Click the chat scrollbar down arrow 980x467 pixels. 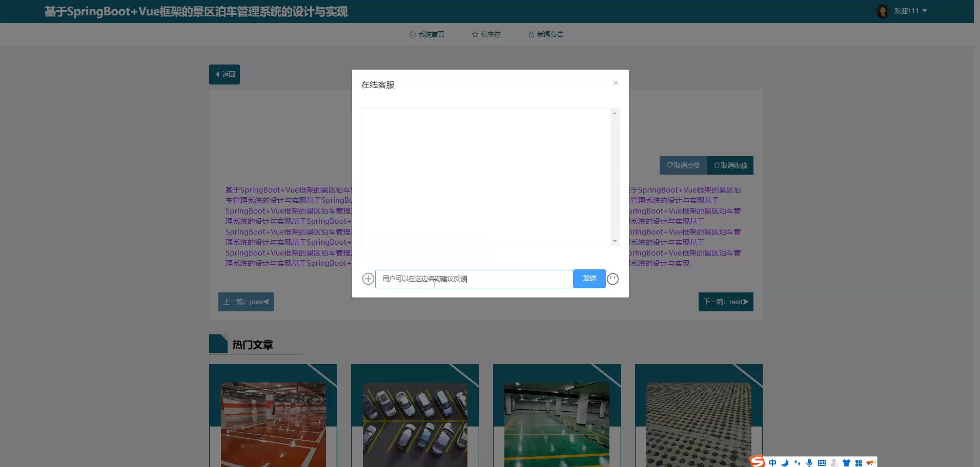click(x=615, y=241)
